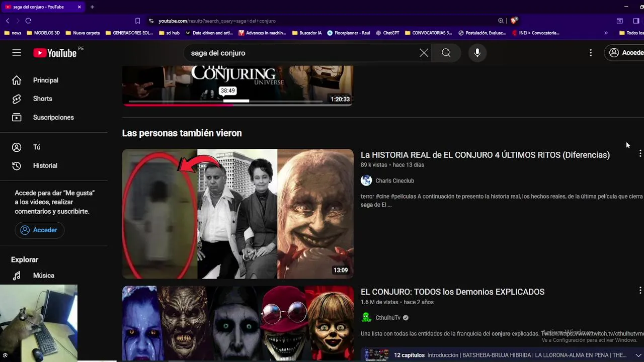Expand the 12 capítulos chapter list

coord(638,355)
